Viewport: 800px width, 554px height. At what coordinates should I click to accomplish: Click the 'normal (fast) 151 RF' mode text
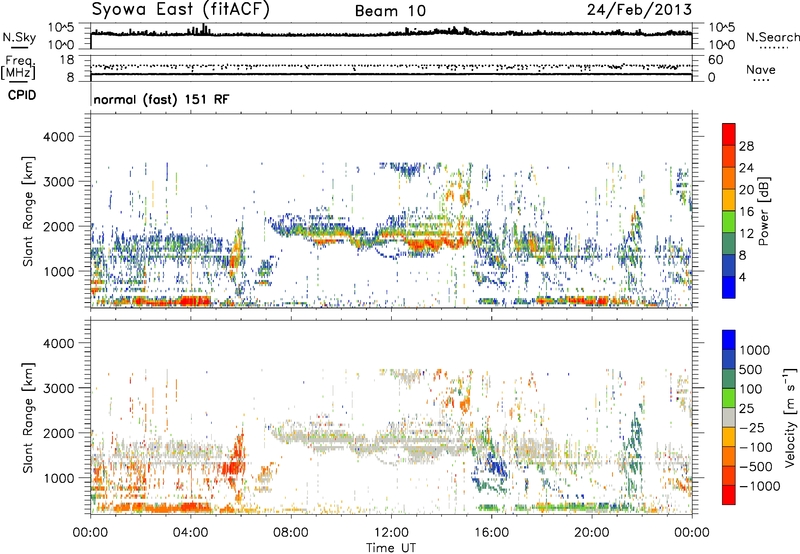click(161, 99)
